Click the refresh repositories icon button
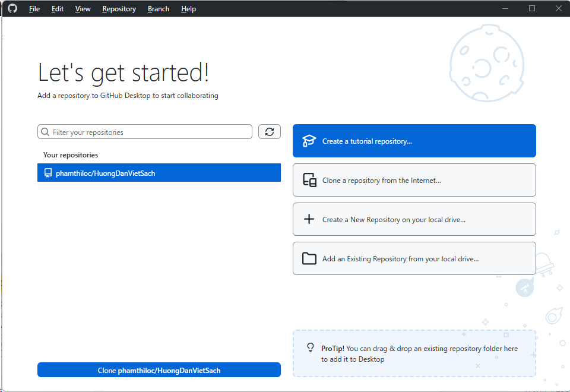This screenshot has width=570, height=392. 270,132
